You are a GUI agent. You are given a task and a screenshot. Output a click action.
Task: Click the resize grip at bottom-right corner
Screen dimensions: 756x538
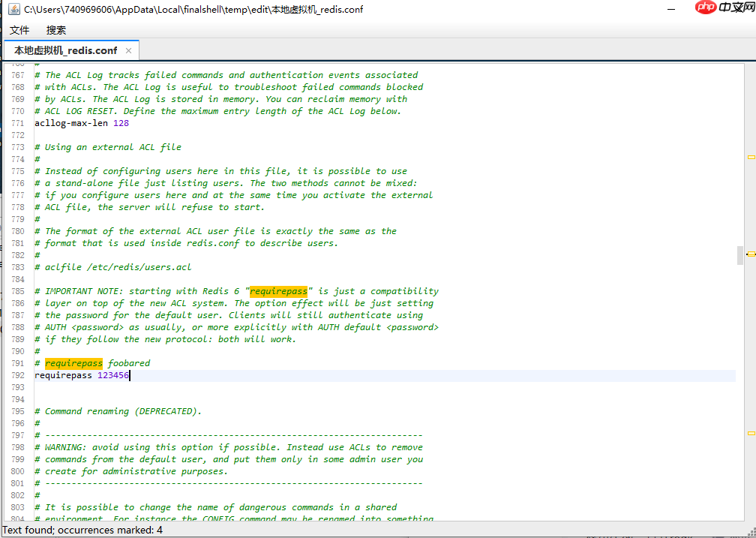(750, 532)
